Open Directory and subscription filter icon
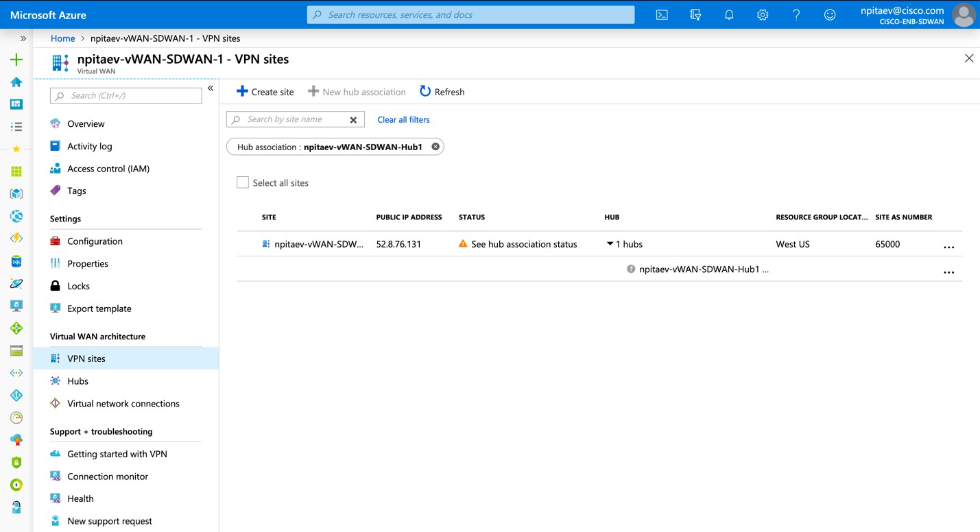This screenshot has width=980, height=532. click(x=695, y=14)
